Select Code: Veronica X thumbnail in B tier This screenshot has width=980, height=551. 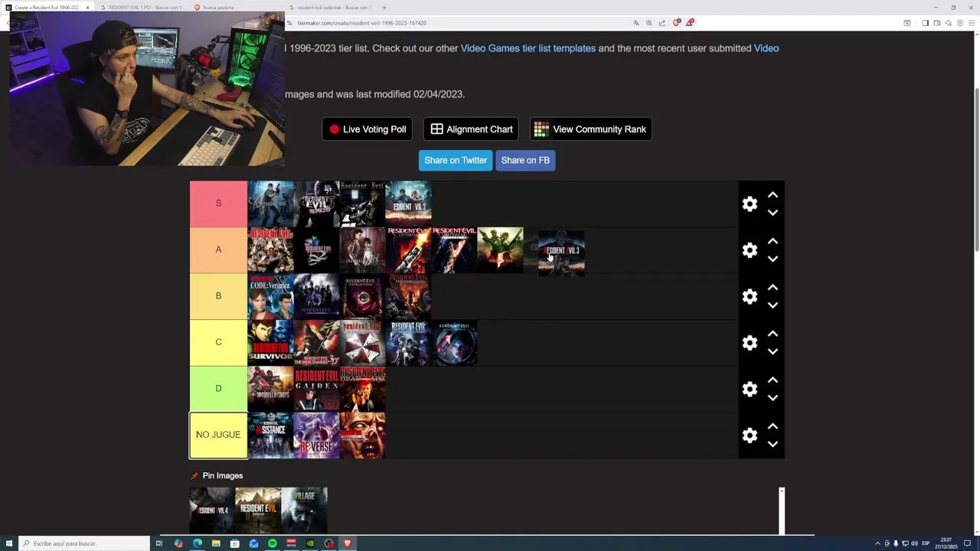[x=270, y=296]
